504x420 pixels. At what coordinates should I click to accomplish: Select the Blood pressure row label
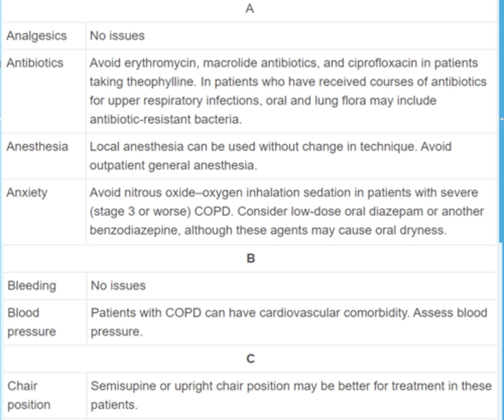pos(31,322)
